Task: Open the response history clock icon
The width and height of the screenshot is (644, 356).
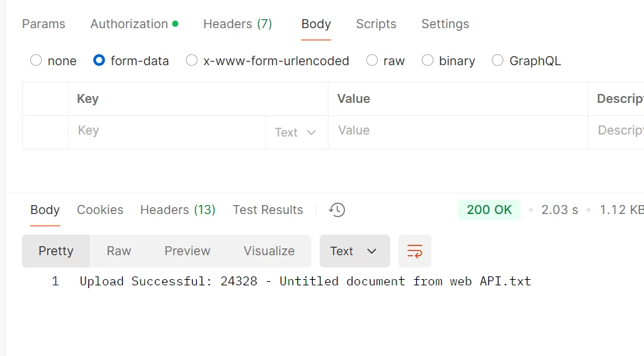Action: coord(337,210)
